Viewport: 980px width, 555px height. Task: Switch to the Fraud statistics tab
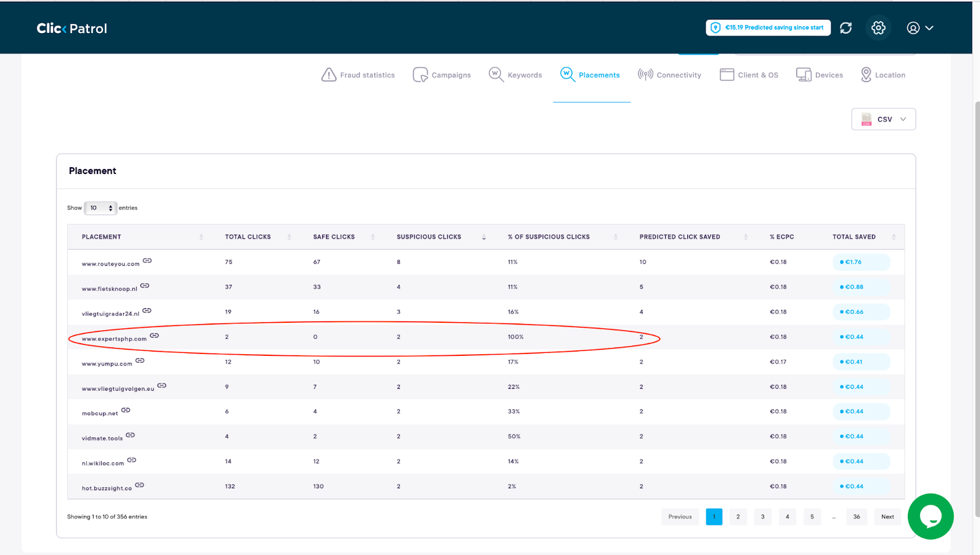tap(358, 75)
